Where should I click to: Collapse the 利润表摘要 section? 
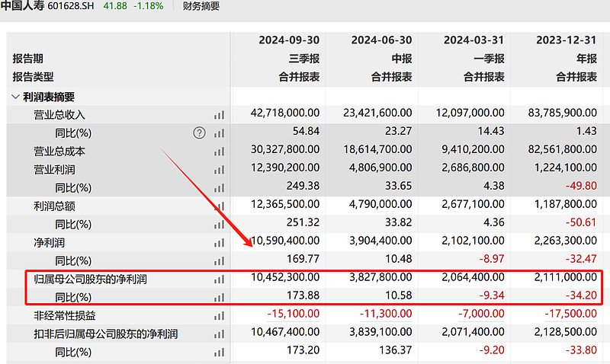click(15, 97)
